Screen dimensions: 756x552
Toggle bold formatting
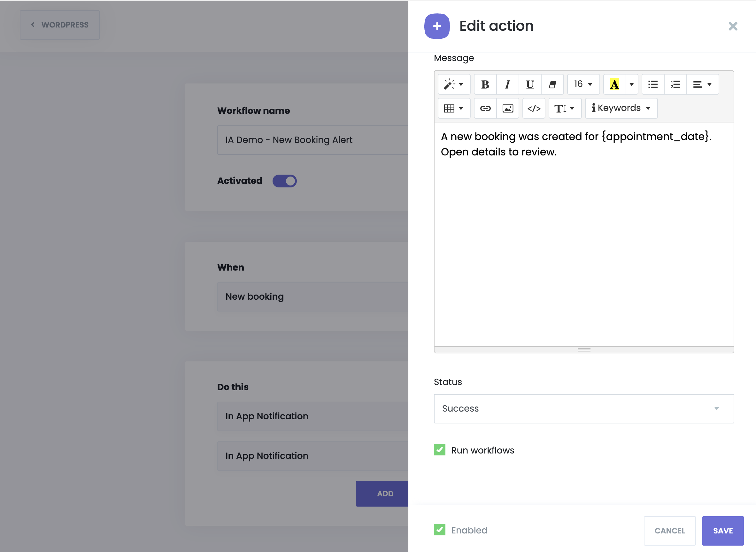click(485, 84)
